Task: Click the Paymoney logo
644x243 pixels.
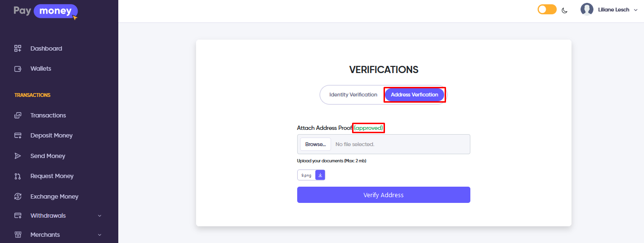Action: coord(45,11)
